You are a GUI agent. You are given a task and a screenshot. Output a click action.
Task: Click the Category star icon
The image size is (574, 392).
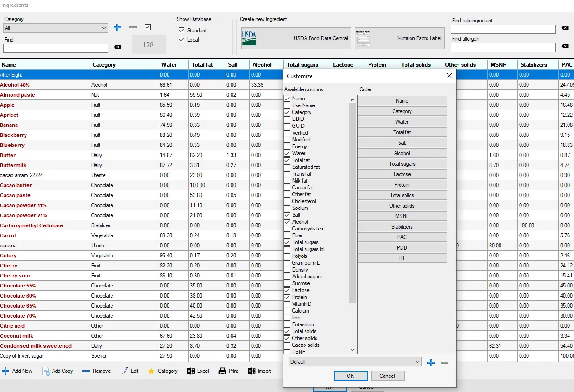(151, 371)
